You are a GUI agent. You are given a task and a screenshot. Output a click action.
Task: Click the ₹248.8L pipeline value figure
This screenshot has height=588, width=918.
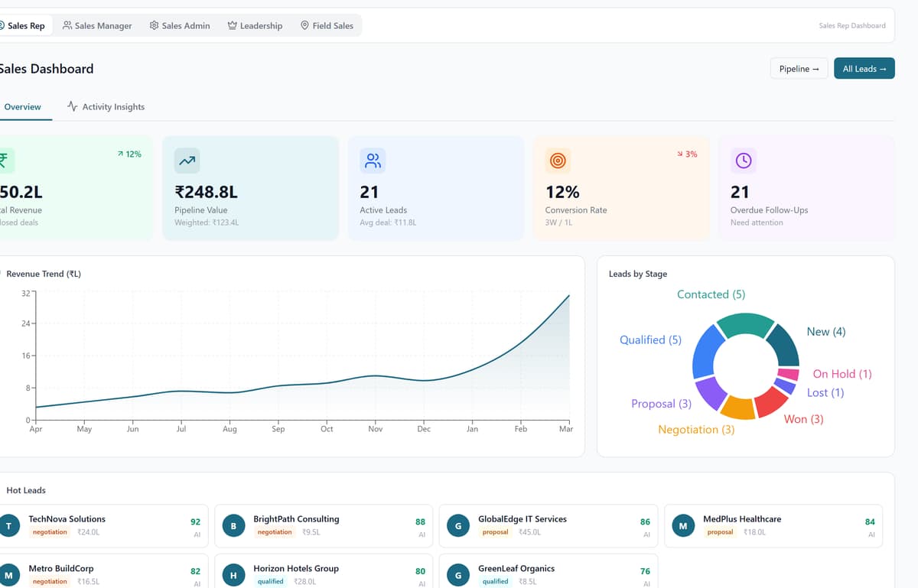206,192
